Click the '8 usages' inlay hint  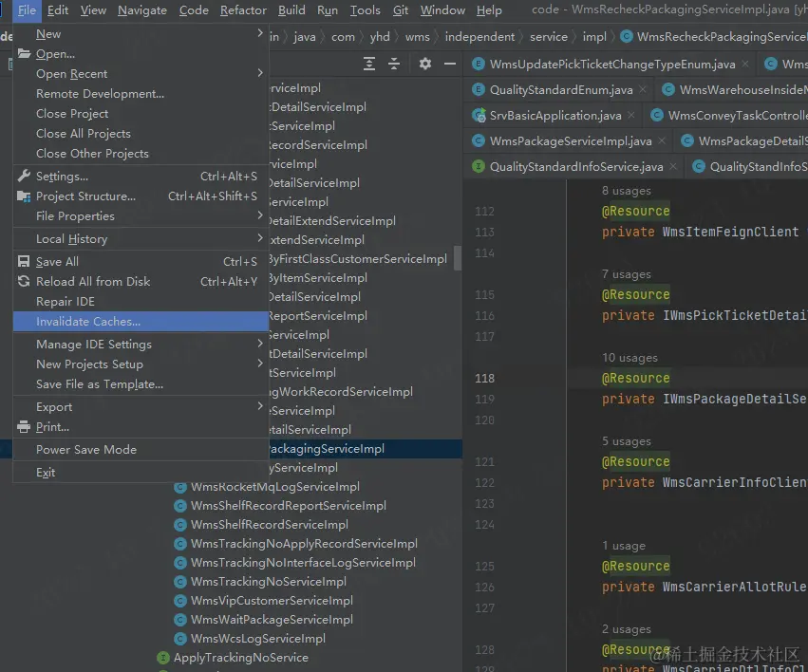click(x=626, y=191)
